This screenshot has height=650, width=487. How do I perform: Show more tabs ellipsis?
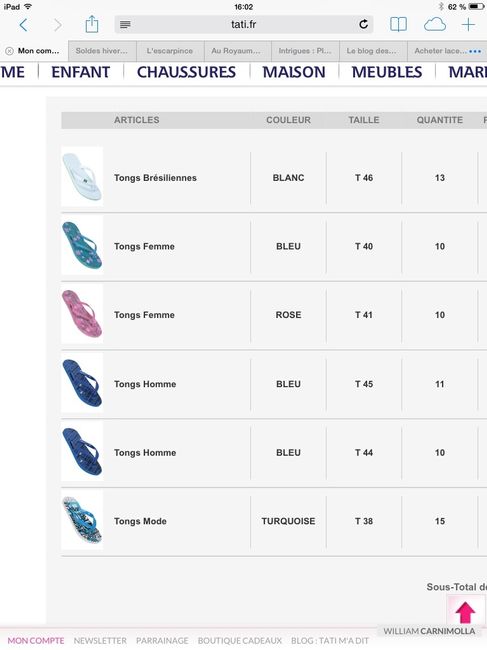pyautogui.click(x=475, y=51)
